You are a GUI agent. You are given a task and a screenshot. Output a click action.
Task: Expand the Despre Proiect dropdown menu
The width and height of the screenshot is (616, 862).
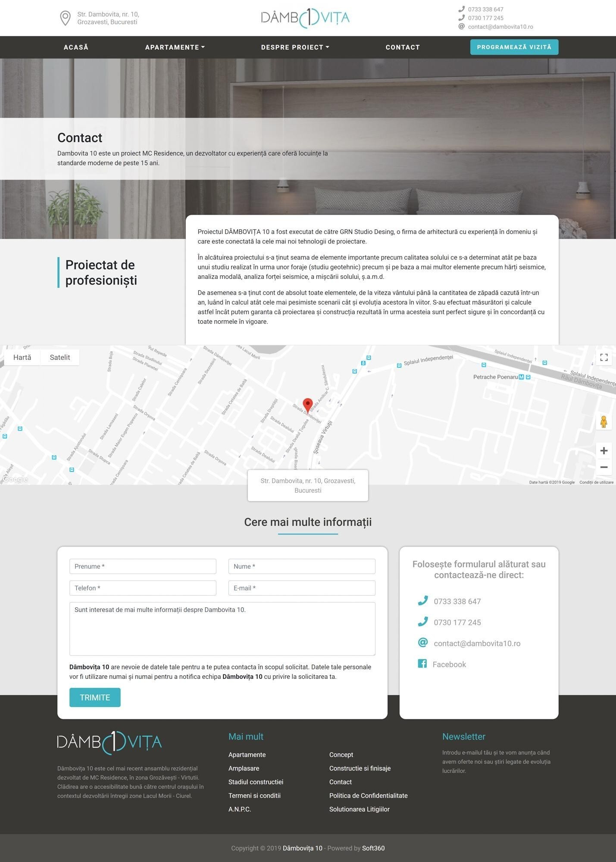click(x=295, y=47)
